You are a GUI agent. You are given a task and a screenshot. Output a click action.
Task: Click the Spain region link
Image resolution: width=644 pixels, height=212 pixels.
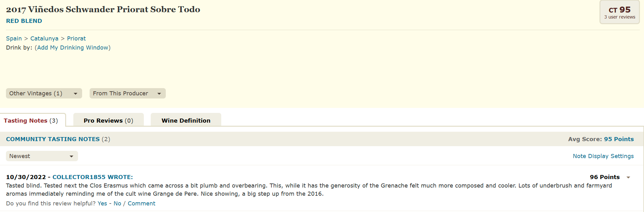click(14, 39)
